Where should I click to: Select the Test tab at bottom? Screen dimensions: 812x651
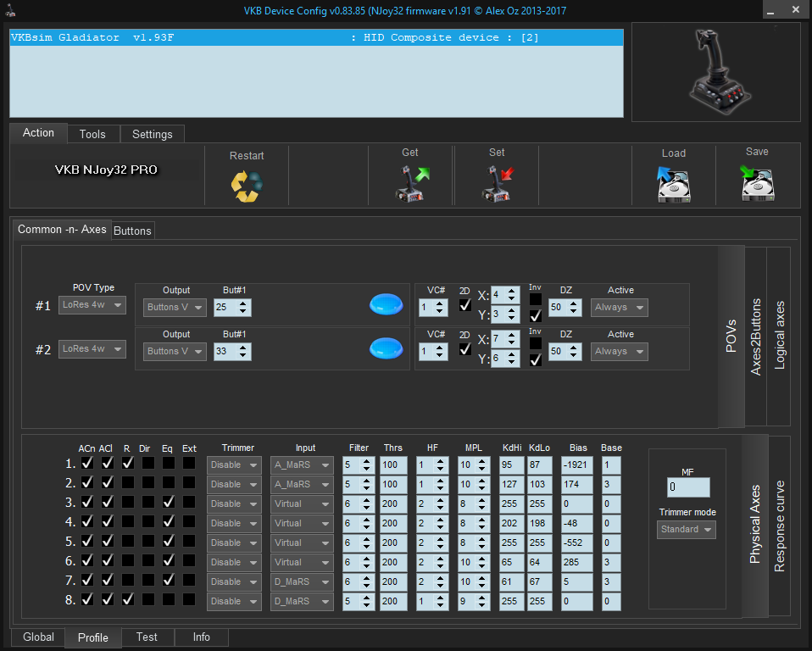[147, 637]
